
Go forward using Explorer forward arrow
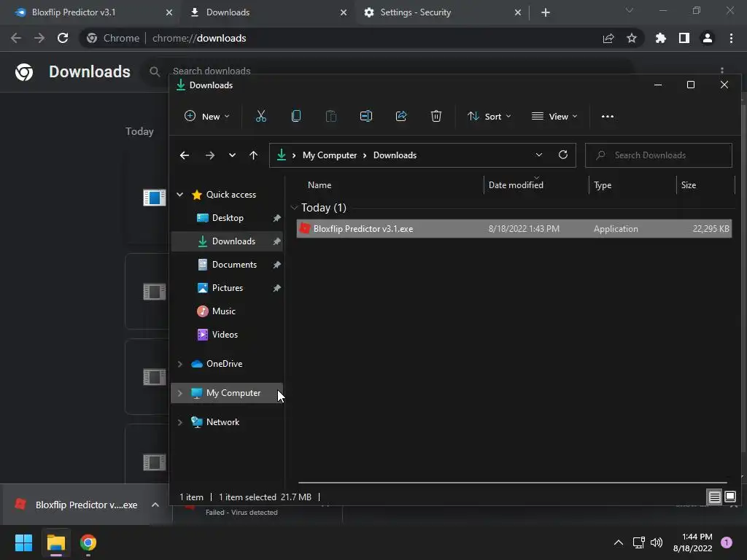coord(209,155)
